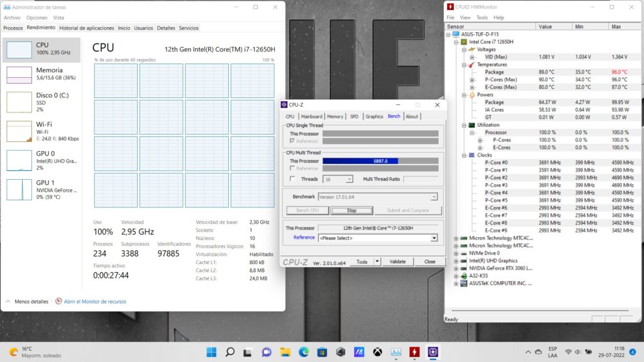Click 'Menos detalles' in Task Manager
The image size is (644, 362).
pos(31,301)
